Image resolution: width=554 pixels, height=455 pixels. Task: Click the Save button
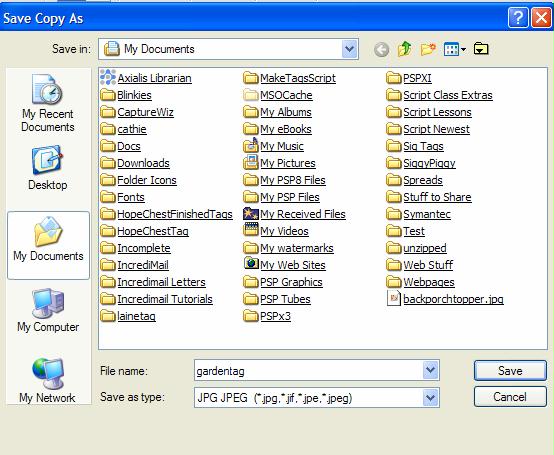coord(510,371)
